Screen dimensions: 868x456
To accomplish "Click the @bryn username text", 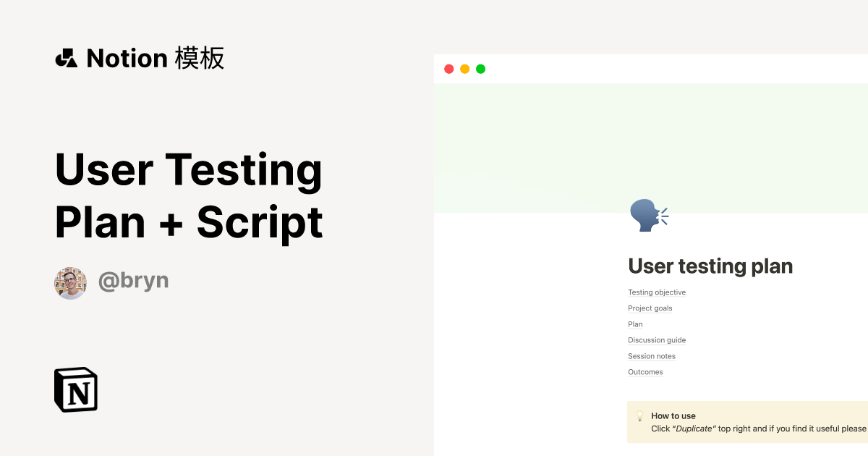I will 134,281.
